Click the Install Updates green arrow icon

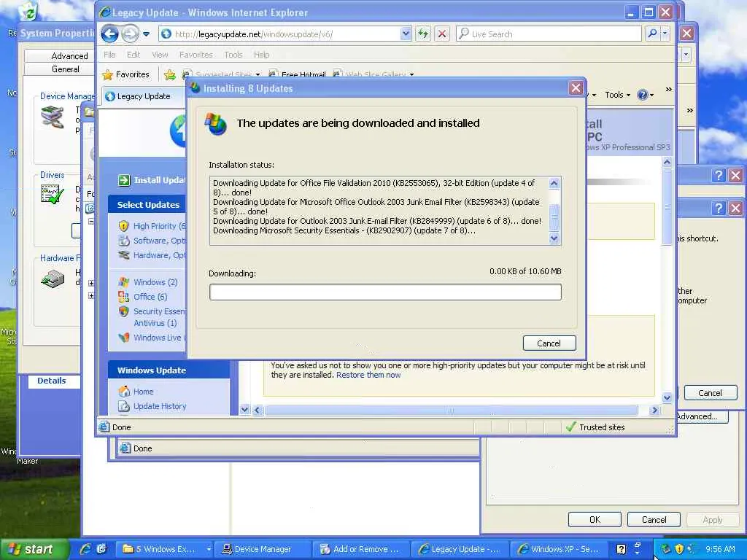pos(124,180)
